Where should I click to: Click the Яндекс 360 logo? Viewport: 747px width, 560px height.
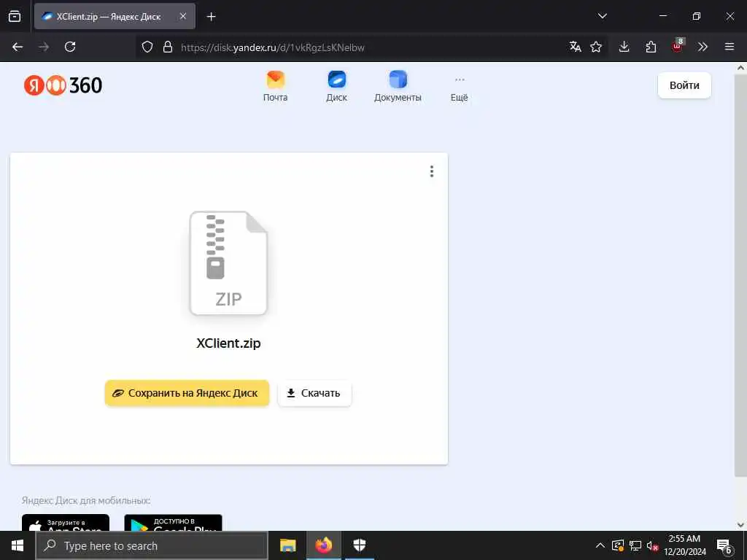tap(63, 85)
